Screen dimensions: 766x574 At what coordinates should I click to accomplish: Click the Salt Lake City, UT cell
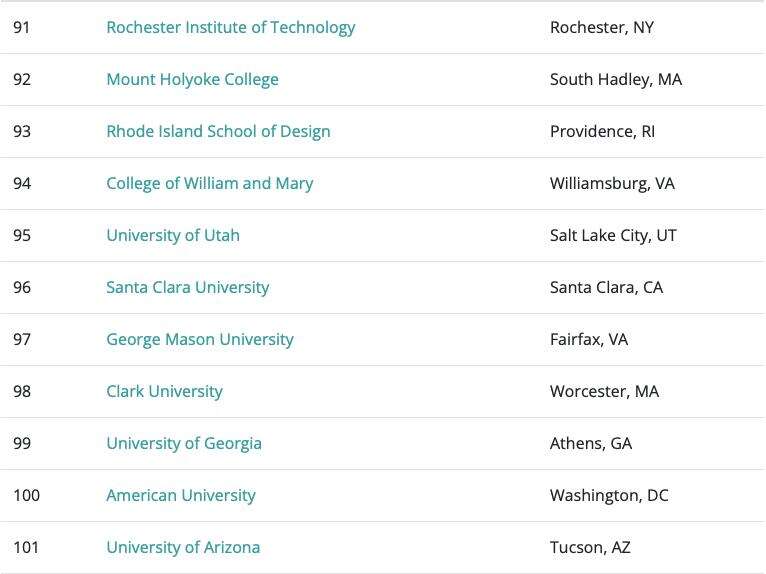pyautogui.click(x=613, y=236)
